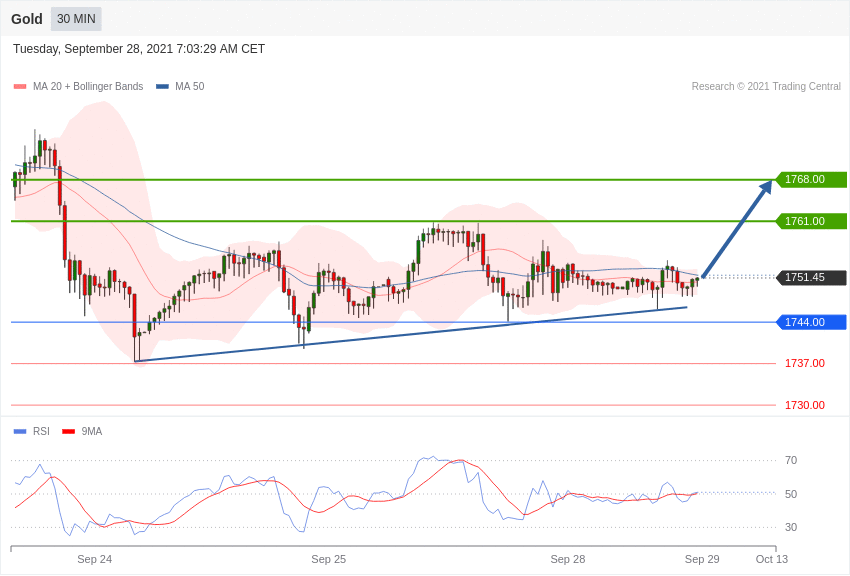Click the Sep 24 date axis label
The width and height of the screenshot is (850, 576).
[94, 559]
